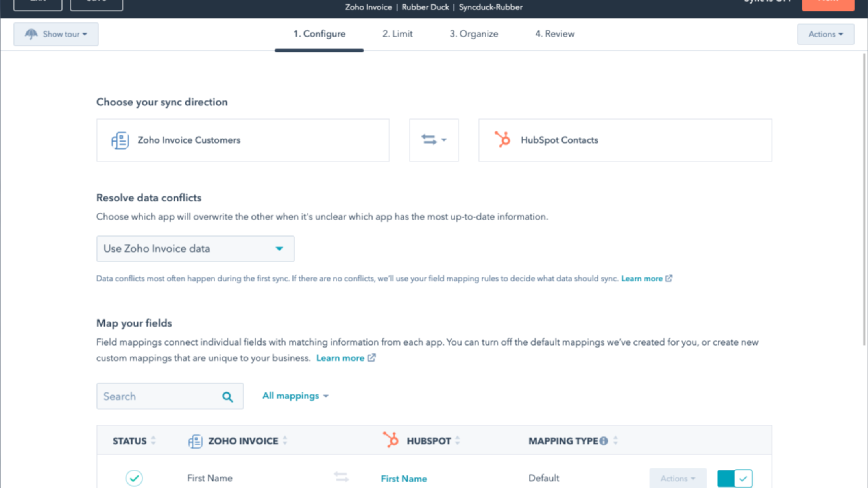The height and width of the screenshot is (488, 868).
Task: Click the green status checkmark for First Name
Action: coord(134,478)
